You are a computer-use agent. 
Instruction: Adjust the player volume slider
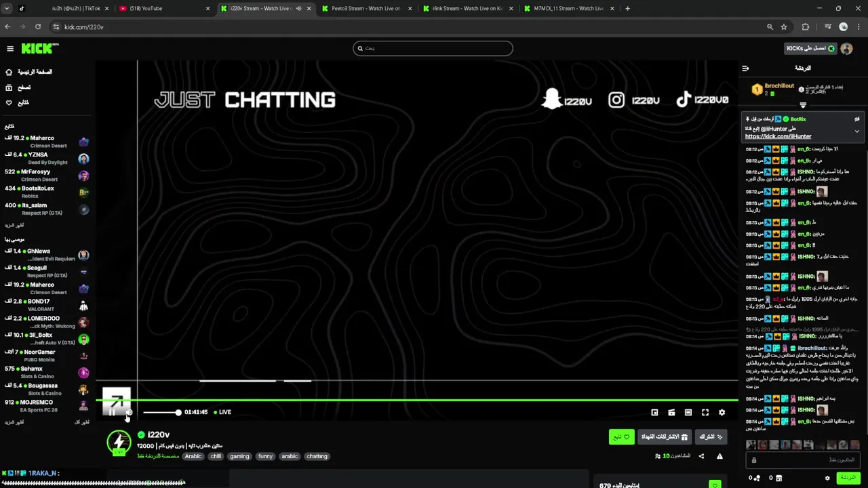click(x=161, y=412)
